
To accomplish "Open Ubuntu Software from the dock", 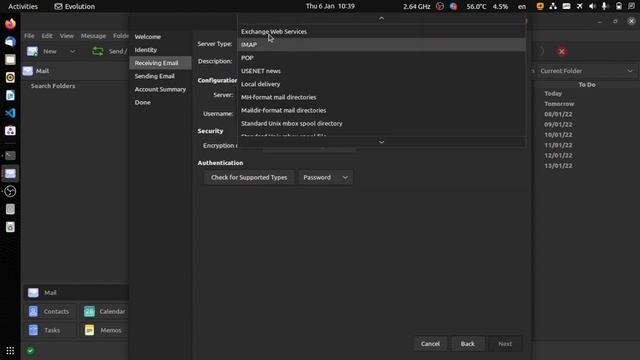I will point(10,131).
